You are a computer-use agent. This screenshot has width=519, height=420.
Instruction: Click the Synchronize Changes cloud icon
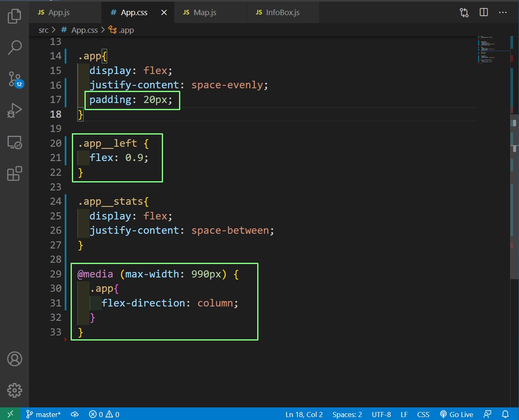click(75, 414)
